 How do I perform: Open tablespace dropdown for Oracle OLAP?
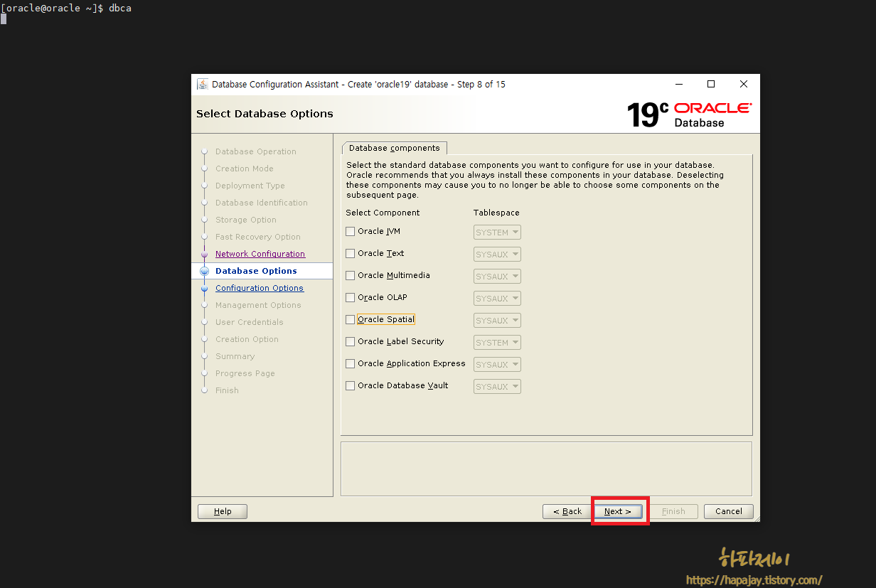click(x=497, y=299)
